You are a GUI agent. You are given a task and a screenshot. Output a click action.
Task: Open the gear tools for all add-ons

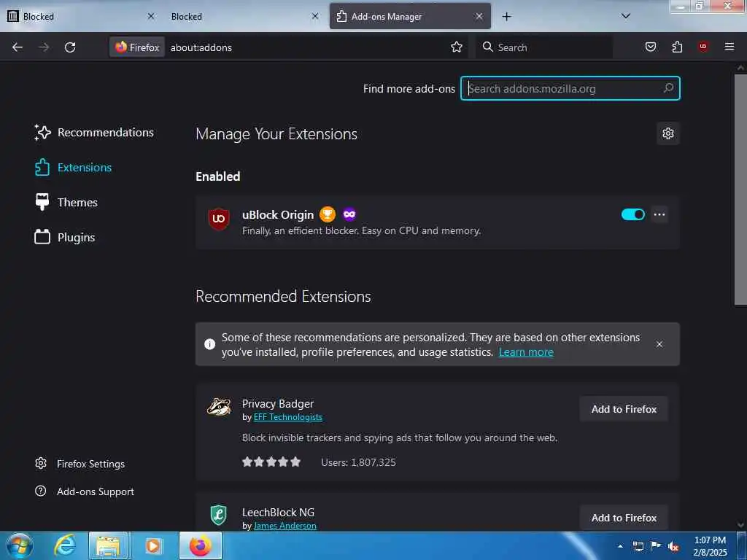click(668, 133)
